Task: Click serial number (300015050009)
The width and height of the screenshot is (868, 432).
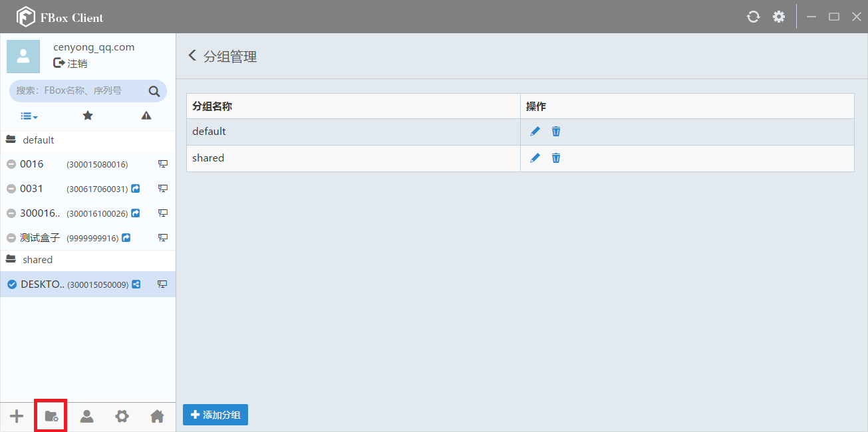Action: [x=98, y=284]
